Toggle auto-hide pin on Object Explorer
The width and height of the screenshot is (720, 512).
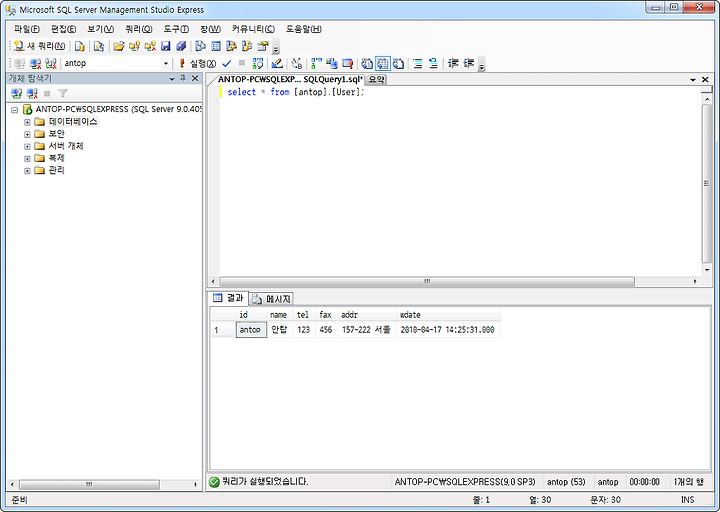coord(183,79)
